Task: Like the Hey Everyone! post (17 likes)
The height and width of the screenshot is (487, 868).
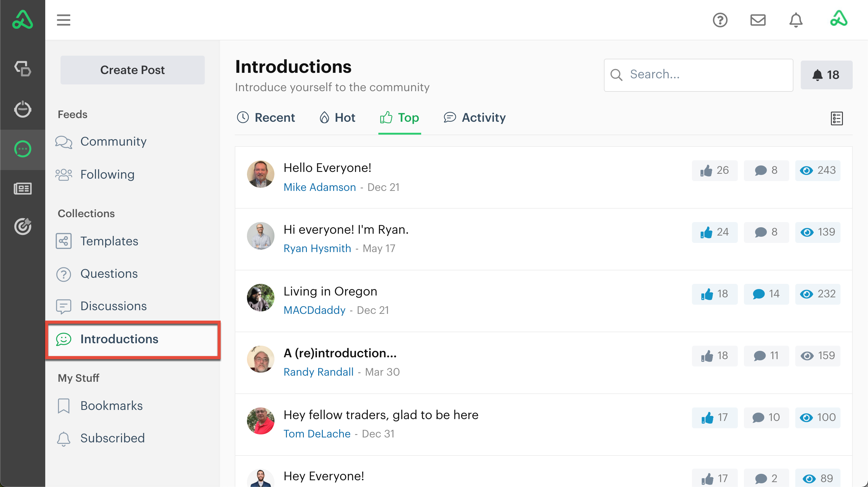Action: (x=714, y=478)
